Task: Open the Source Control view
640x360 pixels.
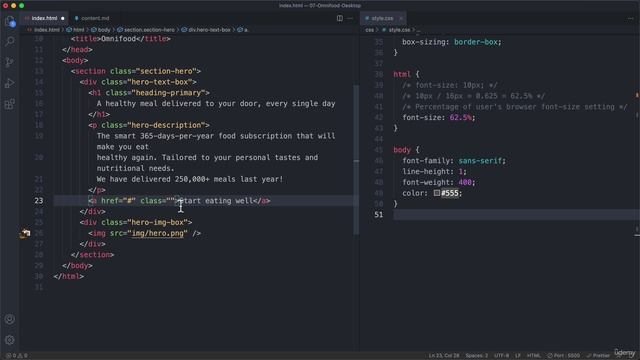Action: coord(10,62)
